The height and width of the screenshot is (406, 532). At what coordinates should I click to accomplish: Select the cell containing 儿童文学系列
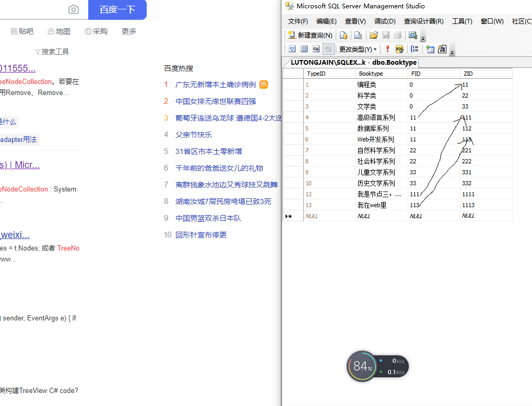[x=382, y=172]
